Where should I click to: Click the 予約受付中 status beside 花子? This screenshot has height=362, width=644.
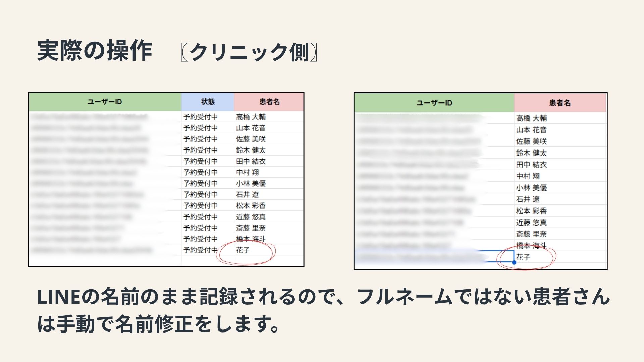click(201, 250)
